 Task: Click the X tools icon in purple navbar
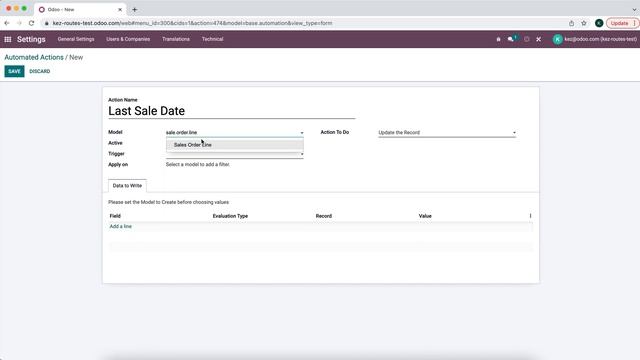pos(538,39)
